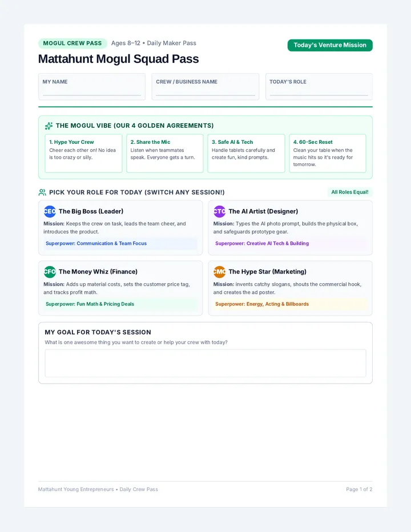This screenshot has width=411, height=532.
Task: Click the green CFO badge icon
Action: pyautogui.click(x=50, y=272)
